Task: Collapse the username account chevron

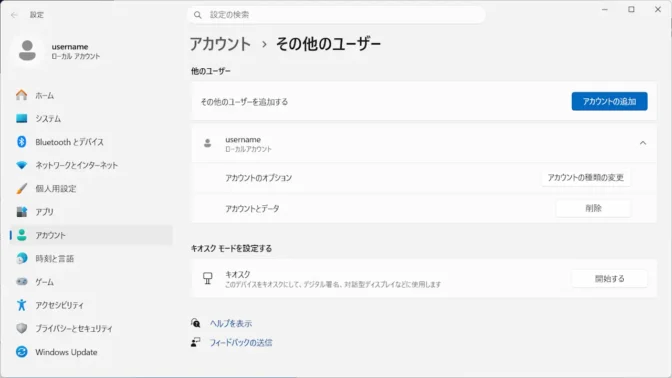Action: point(643,143)
